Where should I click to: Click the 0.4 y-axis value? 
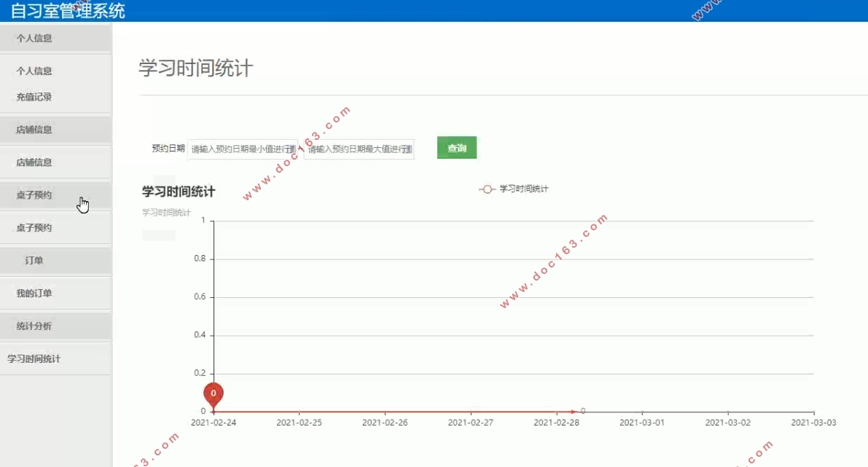click(x=200, y=334)
